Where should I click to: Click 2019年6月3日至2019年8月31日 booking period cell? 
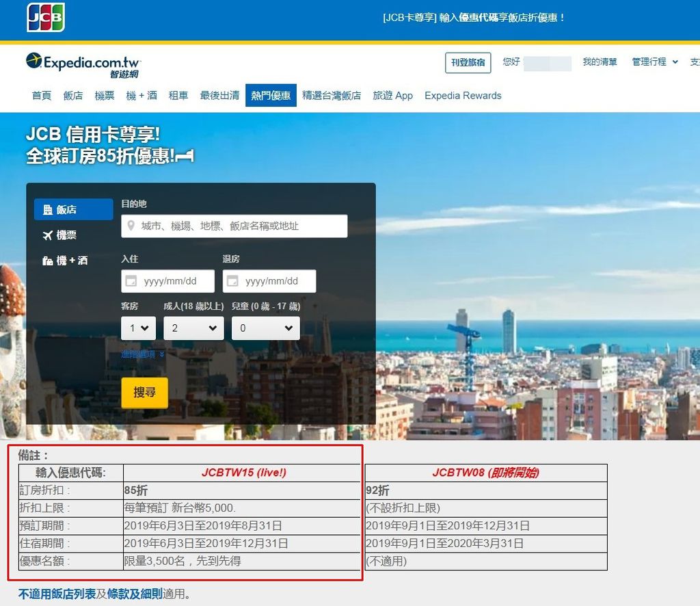pyautogui.click(x=242, y=525)
